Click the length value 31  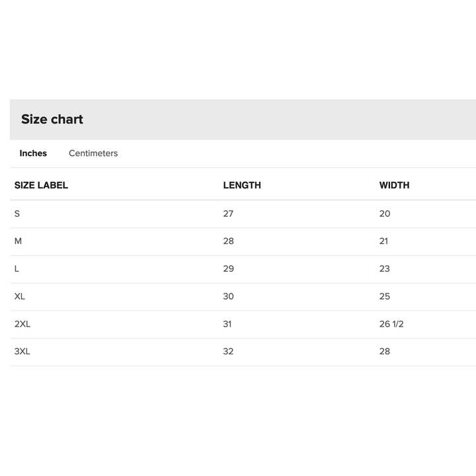(x=227, y=324)
